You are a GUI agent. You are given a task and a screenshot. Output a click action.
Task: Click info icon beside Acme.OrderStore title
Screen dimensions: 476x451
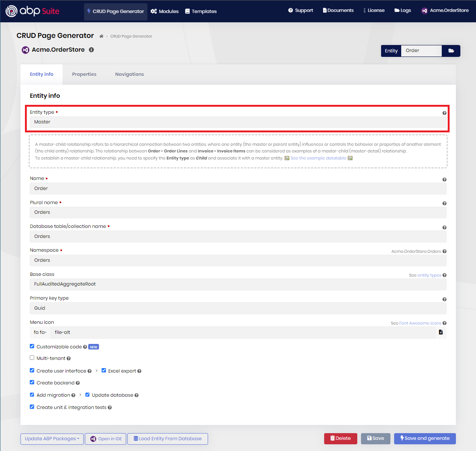coord(91,49)
